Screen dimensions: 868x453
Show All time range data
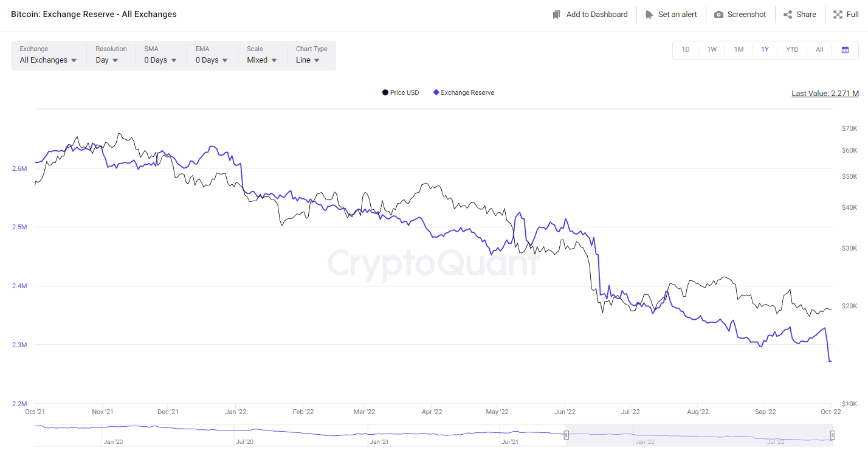[x=819, y=50]
